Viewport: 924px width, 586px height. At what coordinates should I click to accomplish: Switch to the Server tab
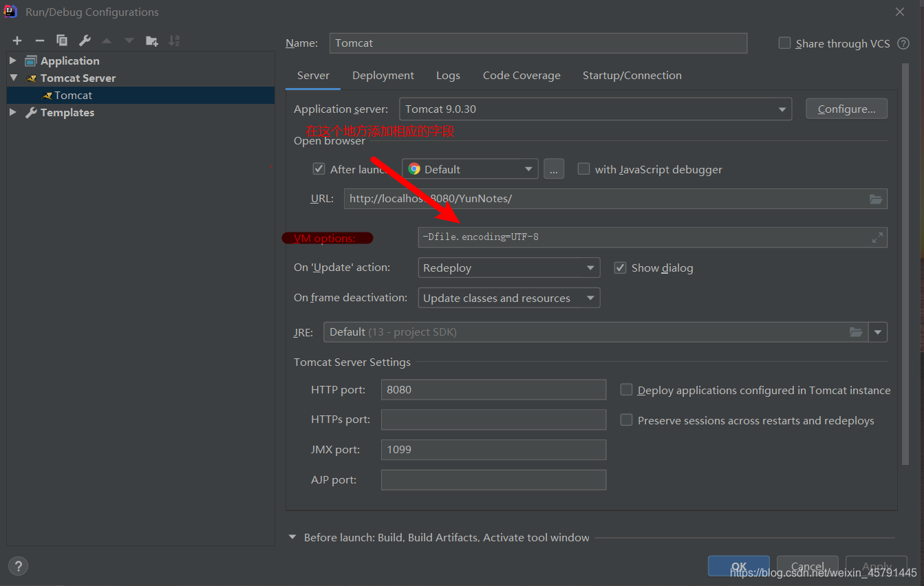click(x=313, y=76)
